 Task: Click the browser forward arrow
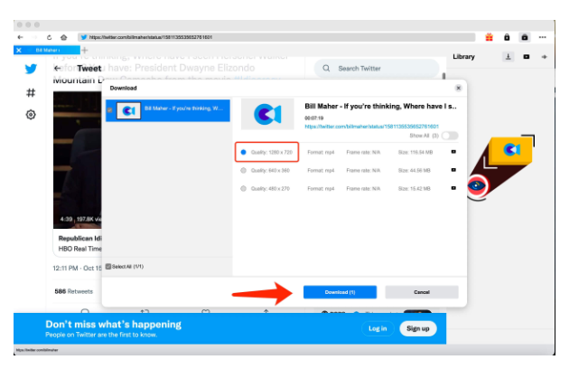34,37
